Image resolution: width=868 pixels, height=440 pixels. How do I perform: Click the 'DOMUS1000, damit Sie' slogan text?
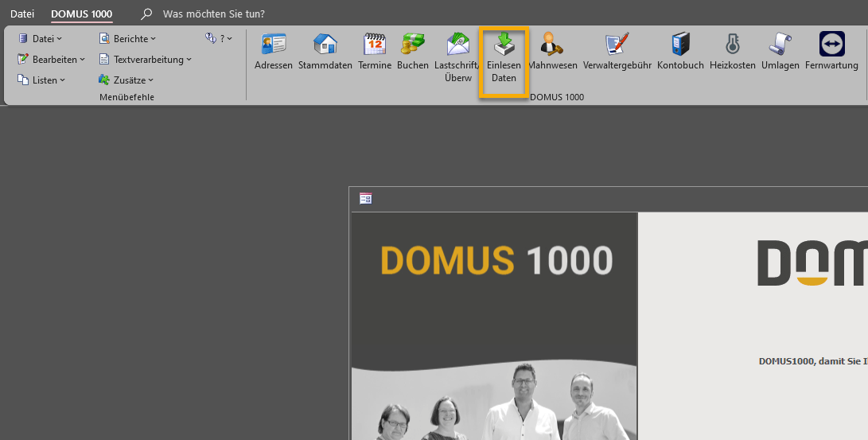[x=813, y=361]
